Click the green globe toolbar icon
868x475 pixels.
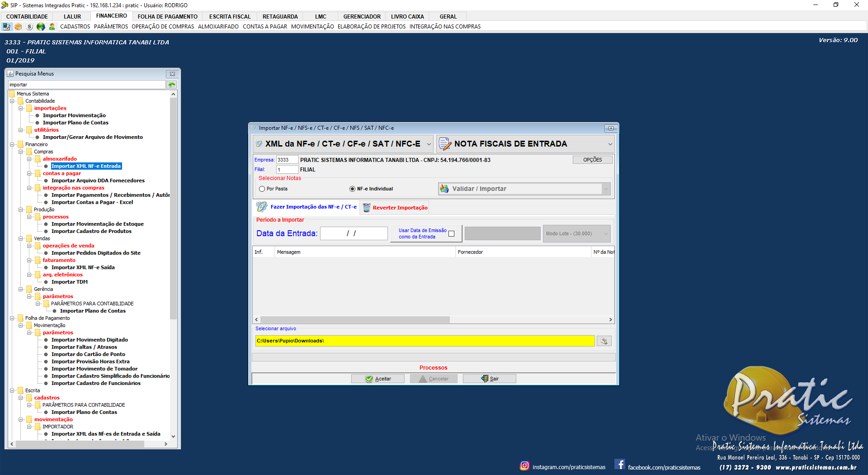[41, 27]
